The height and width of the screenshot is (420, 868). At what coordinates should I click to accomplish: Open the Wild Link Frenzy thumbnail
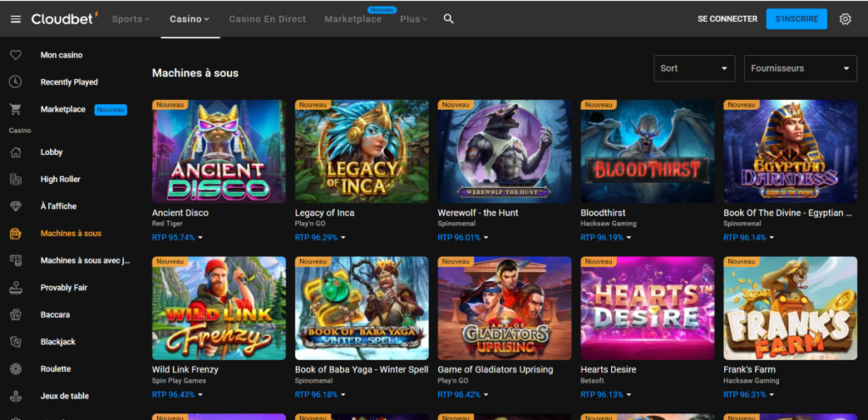click(220, 308)
